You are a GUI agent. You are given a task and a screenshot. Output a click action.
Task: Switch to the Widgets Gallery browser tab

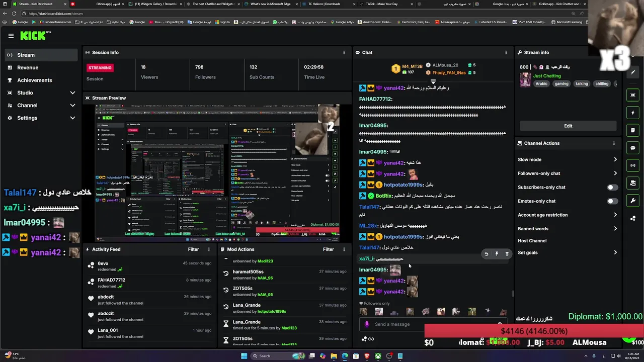[x=155, y=4]
